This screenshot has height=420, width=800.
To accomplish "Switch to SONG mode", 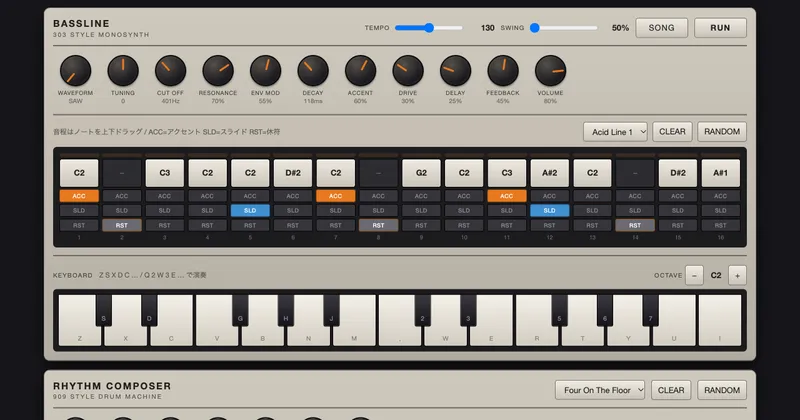I will pyautogui.click(x=661, y=28).
